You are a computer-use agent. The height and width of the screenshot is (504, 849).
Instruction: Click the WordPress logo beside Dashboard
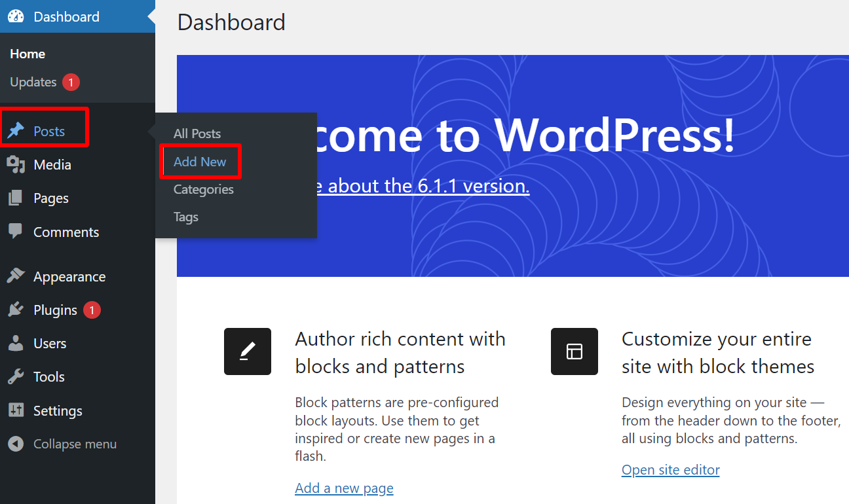coord(16,16)
